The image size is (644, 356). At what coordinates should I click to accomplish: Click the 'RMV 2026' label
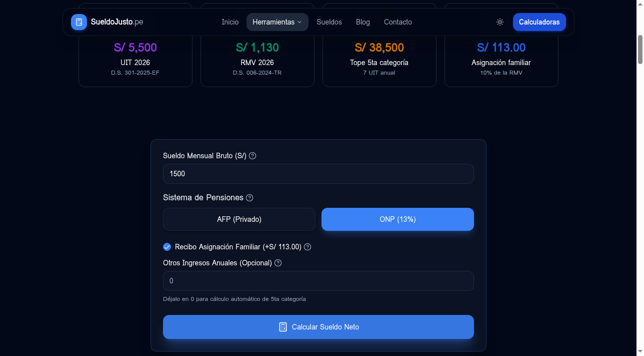(x=257, y=63)
